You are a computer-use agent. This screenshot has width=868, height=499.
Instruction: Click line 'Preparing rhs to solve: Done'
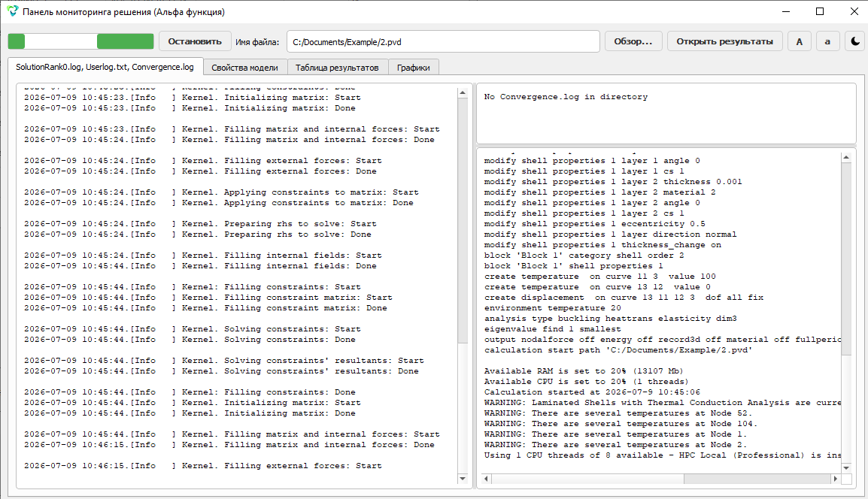(x=198, y=234)
